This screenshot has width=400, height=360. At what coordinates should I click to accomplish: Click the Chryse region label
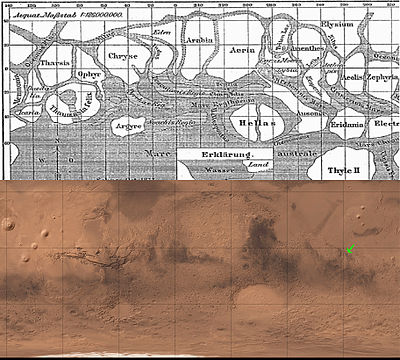[x=123, y=56]
